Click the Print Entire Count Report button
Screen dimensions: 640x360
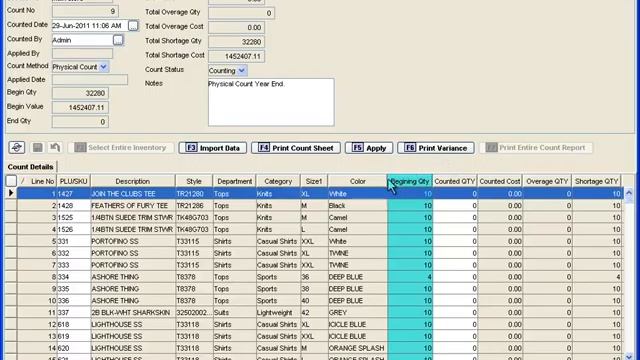point(536,147)
